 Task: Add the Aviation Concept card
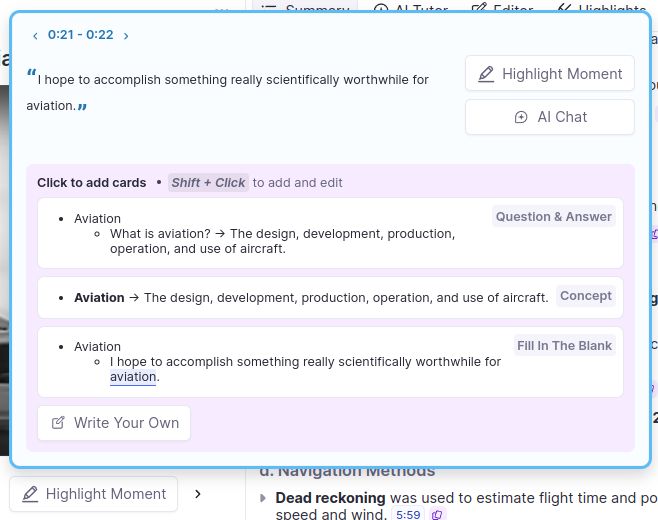pos(326,297)
